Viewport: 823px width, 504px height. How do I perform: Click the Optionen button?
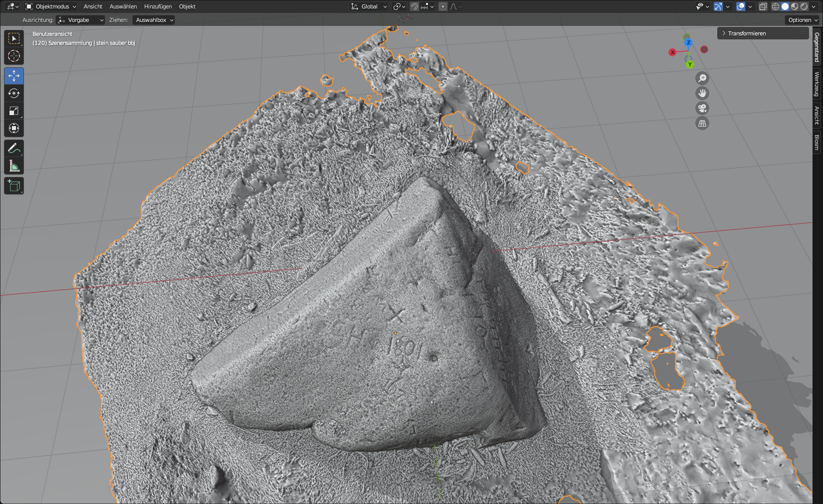point(803,20)
